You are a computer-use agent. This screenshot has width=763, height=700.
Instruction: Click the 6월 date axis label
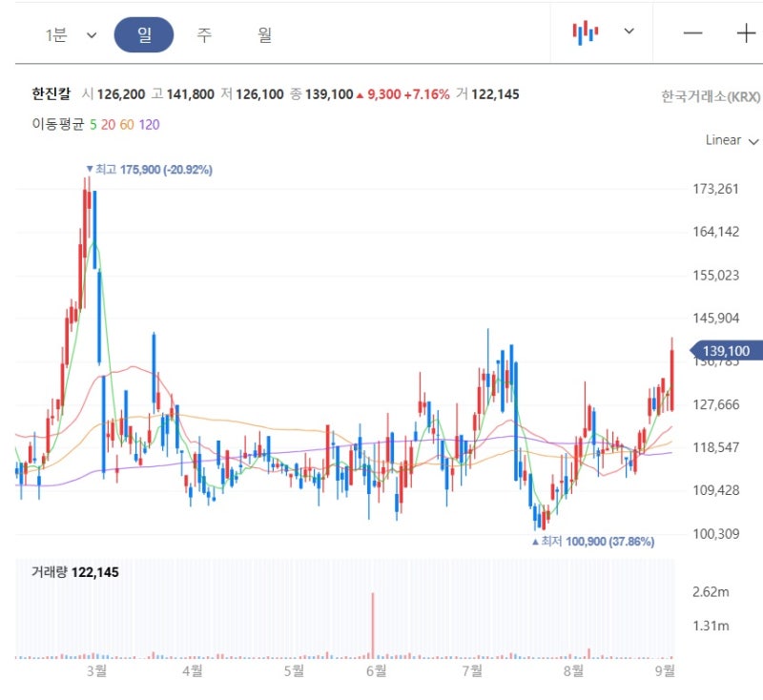377,670
